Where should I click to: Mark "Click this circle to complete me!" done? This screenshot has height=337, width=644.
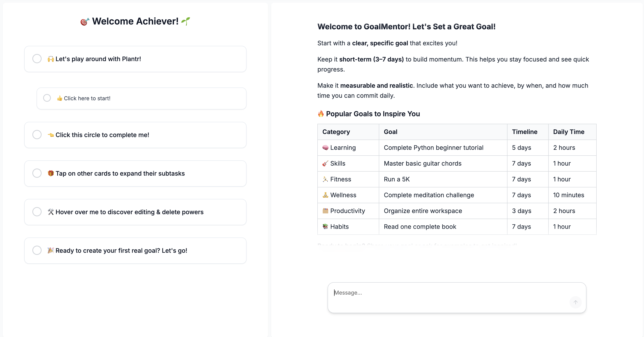(37, 135)
